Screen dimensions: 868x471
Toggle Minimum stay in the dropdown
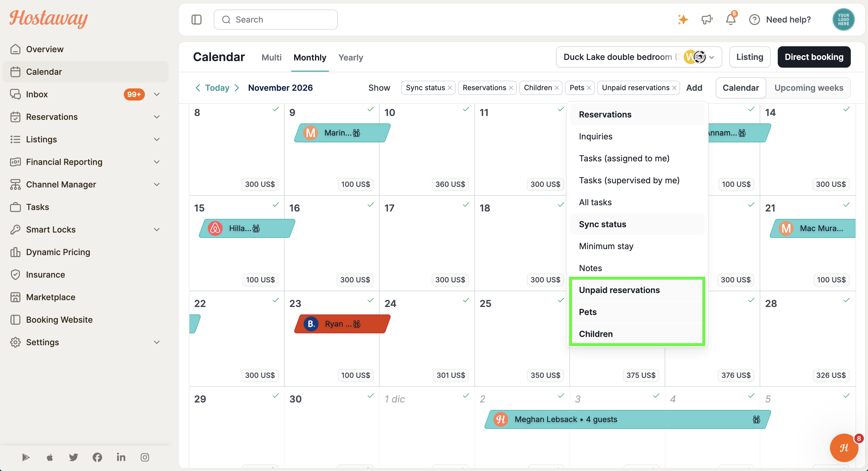pos(637,246)
